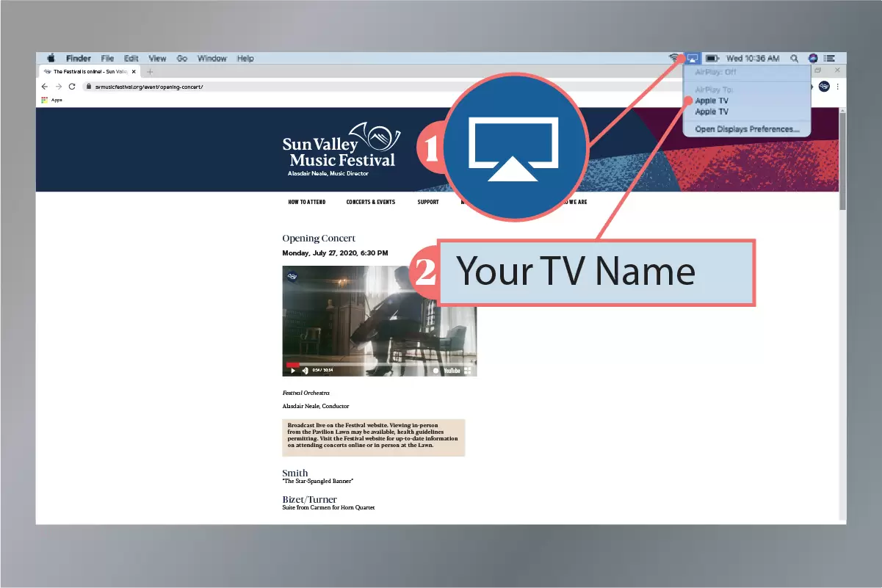Click the Wi-Fi status icon
This screenshot has width=882, height=588.
(x=673, y=59)
